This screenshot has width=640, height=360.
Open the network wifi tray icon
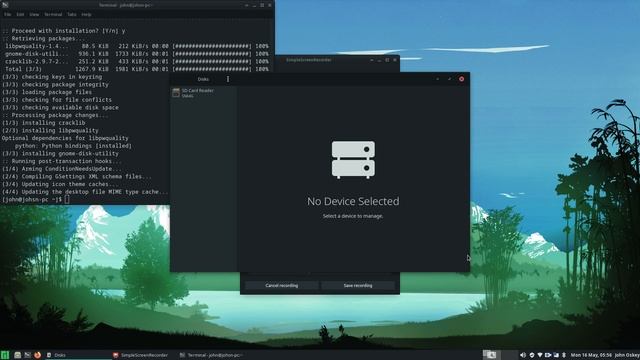point(540,355)
